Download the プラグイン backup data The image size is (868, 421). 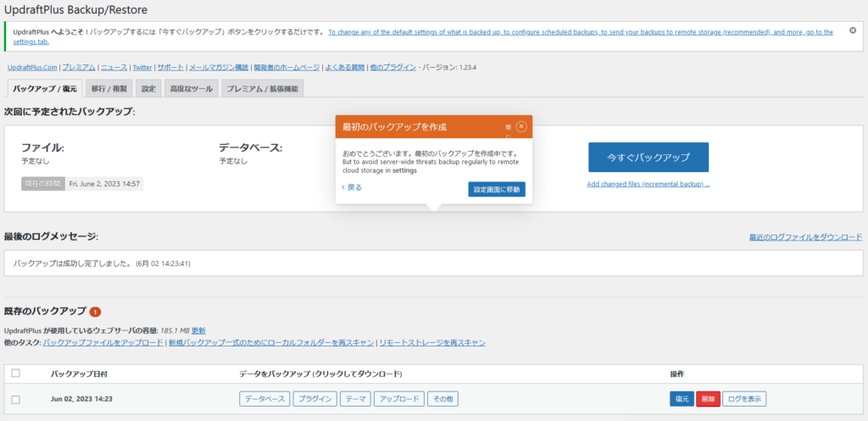(315, 399)
